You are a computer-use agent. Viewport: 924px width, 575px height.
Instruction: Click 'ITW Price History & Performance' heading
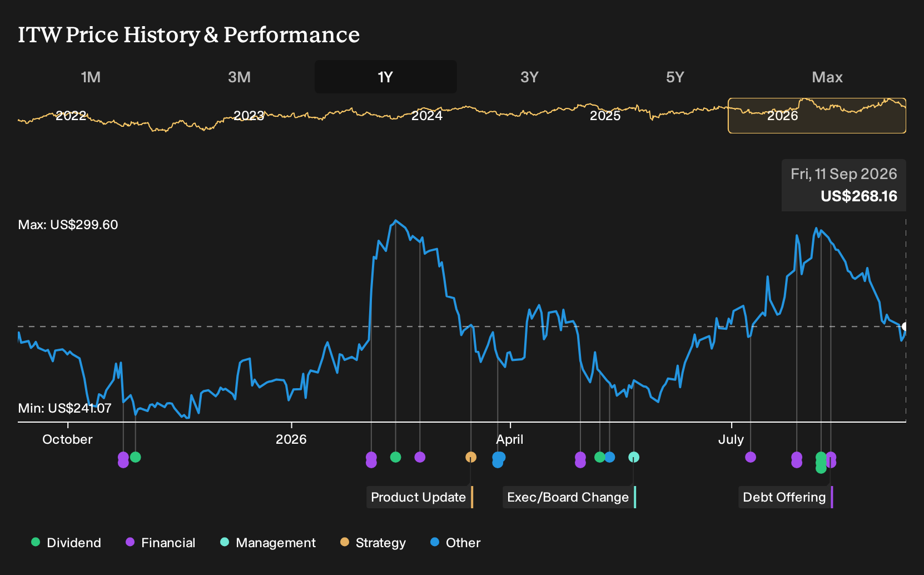coord(189,34)
